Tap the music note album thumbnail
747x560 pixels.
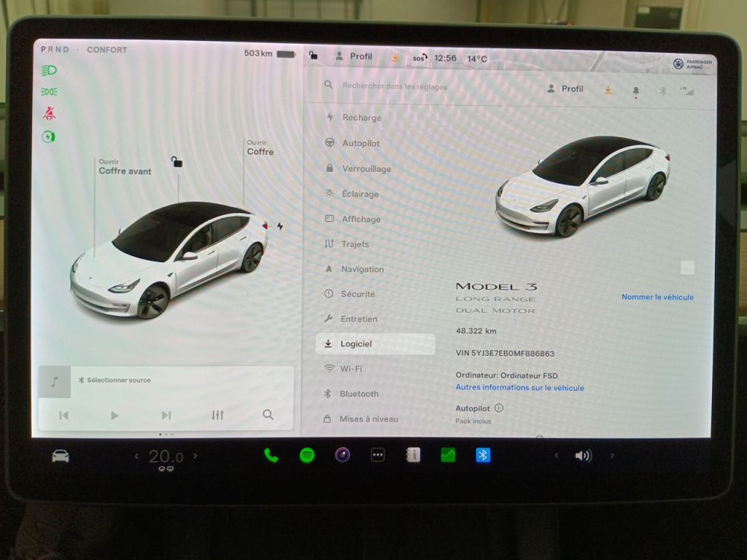coord(54,381)
